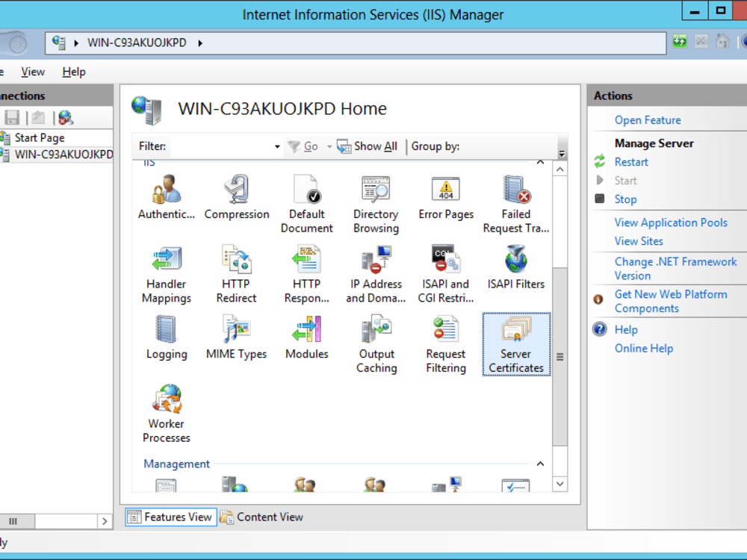Viewport: 747px width, 560px height.
Task: Collapse the Management group section
Action: point(540,464)
